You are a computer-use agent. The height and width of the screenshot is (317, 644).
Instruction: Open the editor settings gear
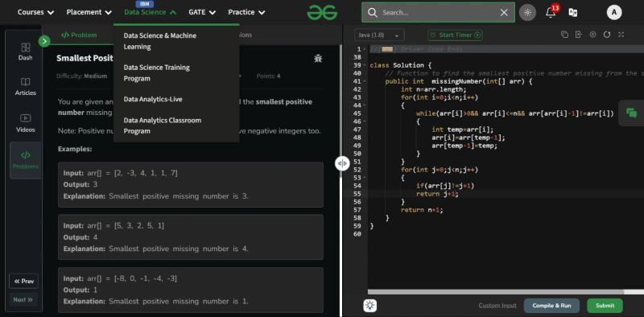(x=592, y=35)
